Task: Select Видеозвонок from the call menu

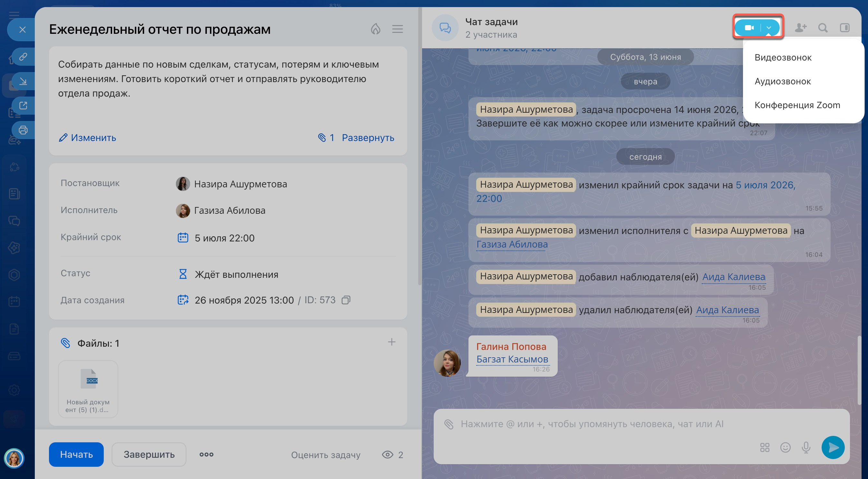Action: [x=783, y=58]
